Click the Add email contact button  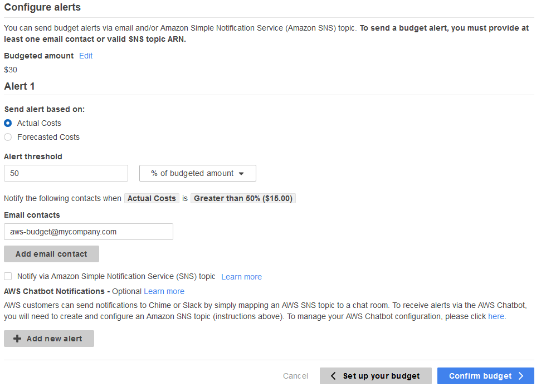[x=51, y=254]
